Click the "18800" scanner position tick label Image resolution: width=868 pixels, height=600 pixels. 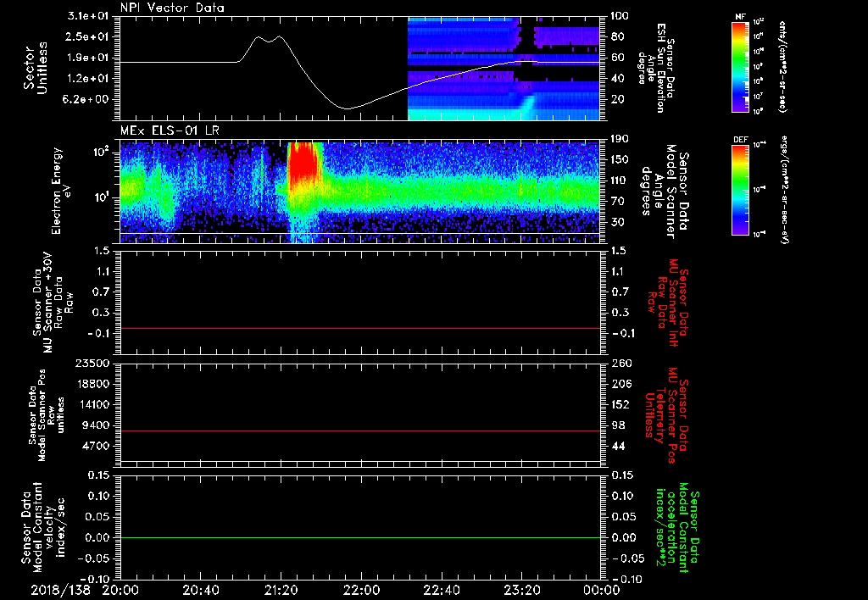tap(92, 384)
